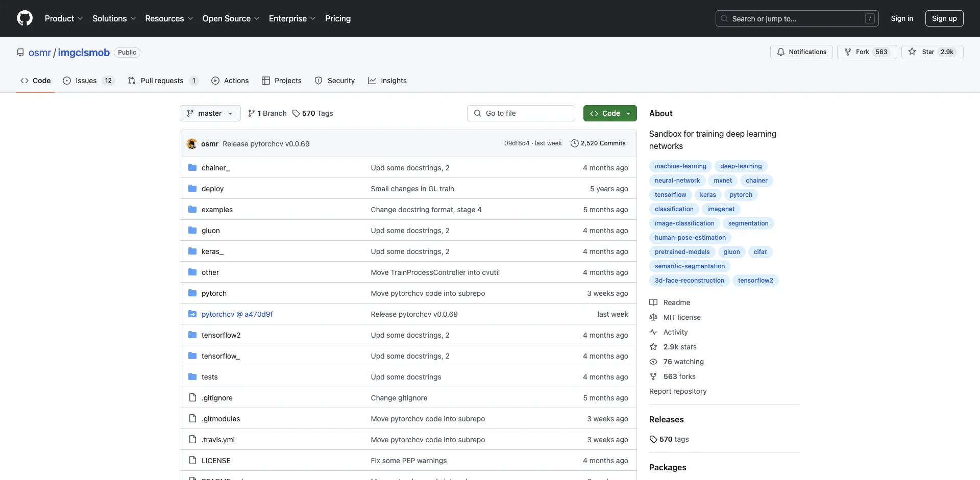Screen dimensions: 980x480
Task: Select the machine-learning topic tag
Action: [680, 166]
